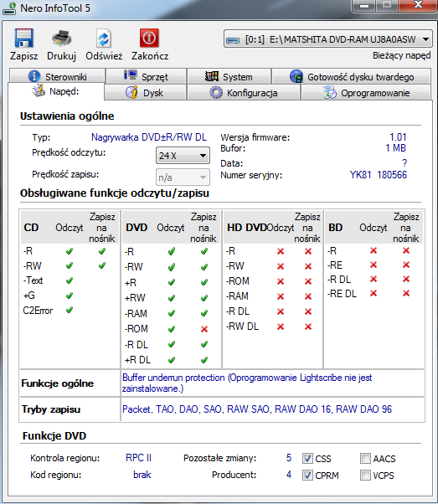Open the Gotowość dysku twardego tab
Image resolution: width=438 pixels, height=504 pixels.
point(352,76)
